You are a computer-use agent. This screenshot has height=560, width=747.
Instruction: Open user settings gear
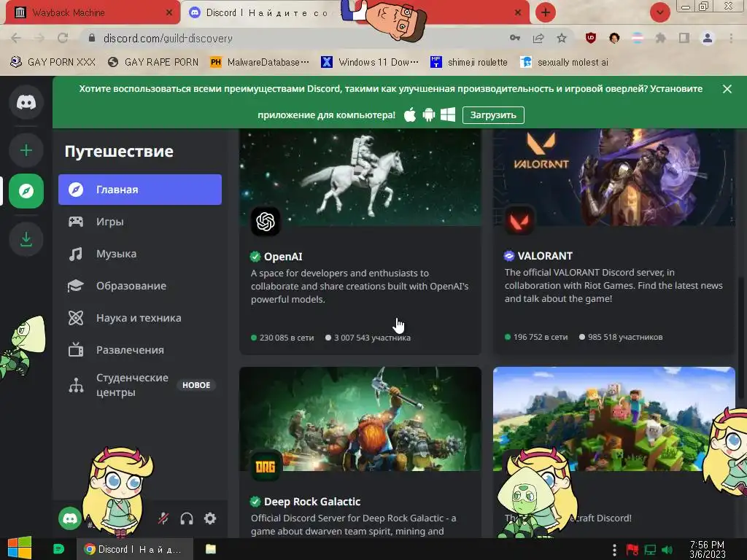[x=210, y=518]
